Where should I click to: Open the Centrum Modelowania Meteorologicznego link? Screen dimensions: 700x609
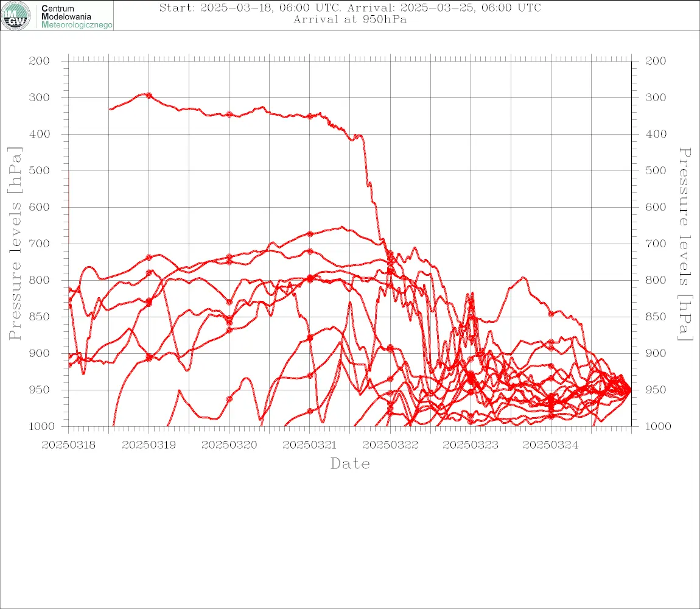[76, 16]
